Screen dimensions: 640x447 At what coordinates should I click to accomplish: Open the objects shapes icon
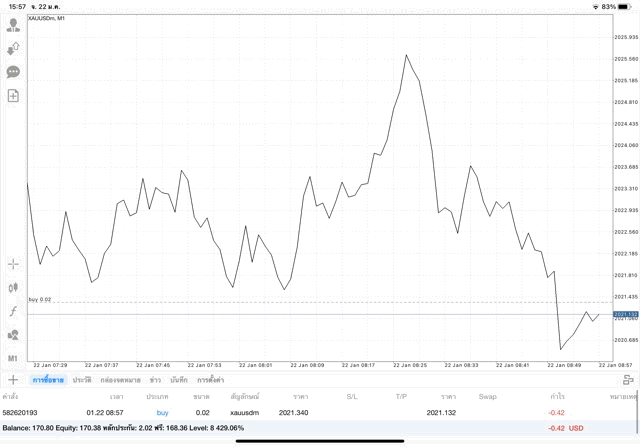click(13, 335)
